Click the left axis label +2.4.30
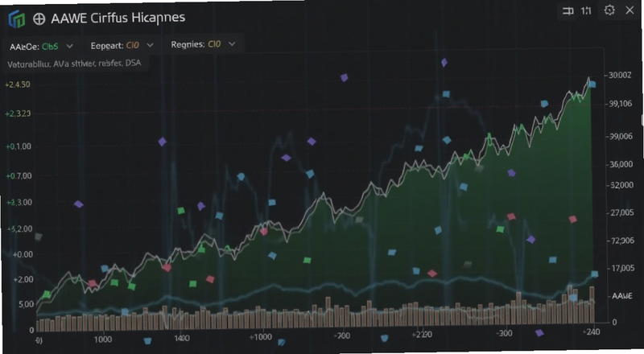Screen dimensions: 644x354 (17, 84)
